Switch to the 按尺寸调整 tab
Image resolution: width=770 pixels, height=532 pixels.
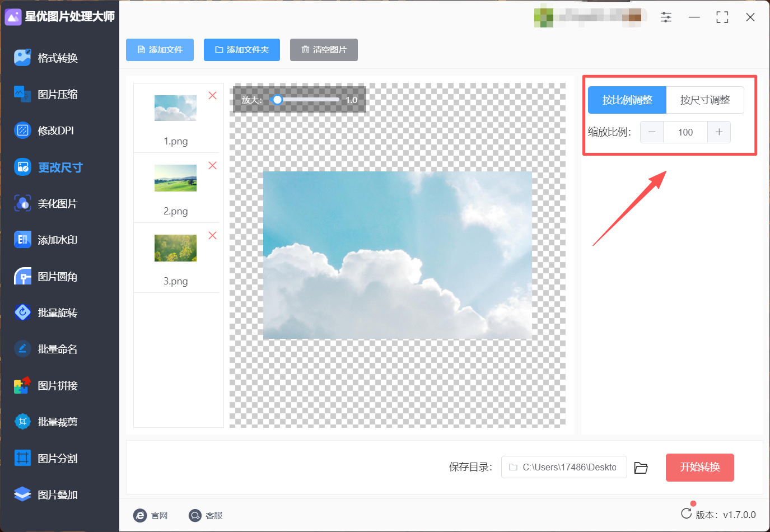tap(705, 100)
